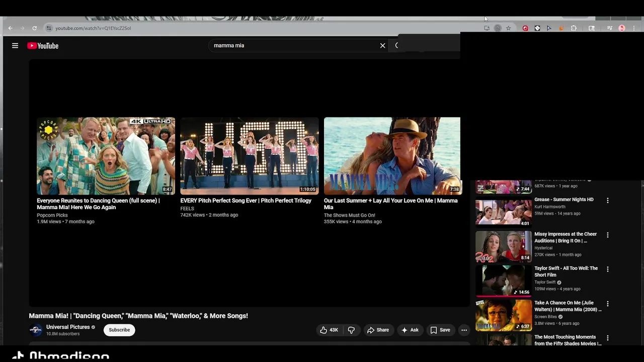The image size is (644, 362).
Task: Open Taylor Swift - All Too Well title
Action: coord(566,271)
